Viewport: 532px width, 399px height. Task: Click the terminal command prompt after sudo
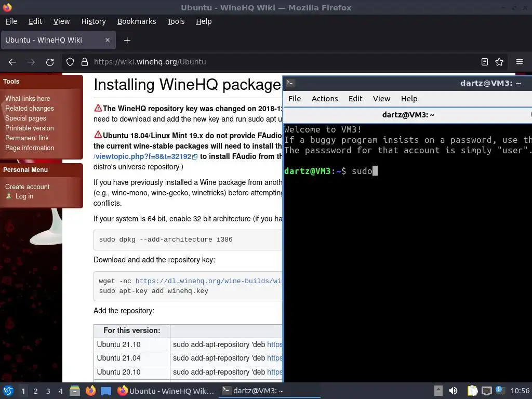pyautogui.click(x=375, y=170)
